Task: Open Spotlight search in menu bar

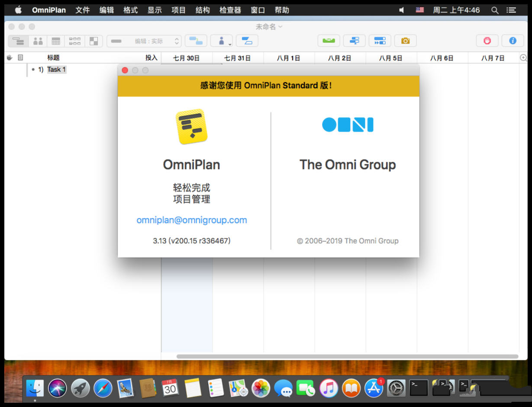Action: (495, 10)
